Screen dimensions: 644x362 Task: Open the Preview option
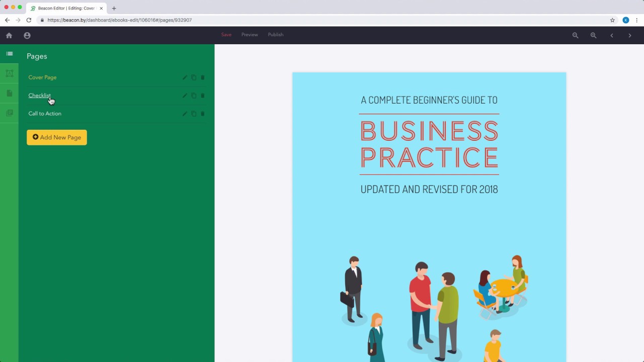(x=250, y=35)
